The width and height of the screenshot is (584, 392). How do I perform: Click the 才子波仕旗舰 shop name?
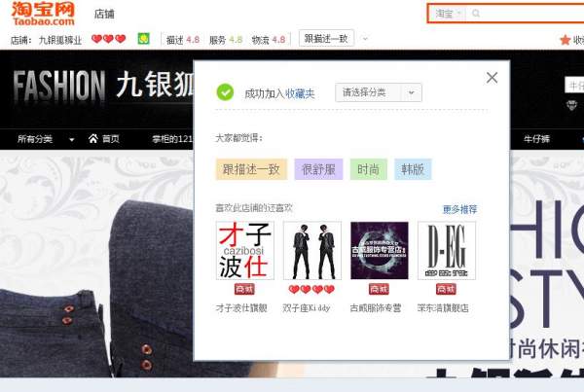(241, 308)
